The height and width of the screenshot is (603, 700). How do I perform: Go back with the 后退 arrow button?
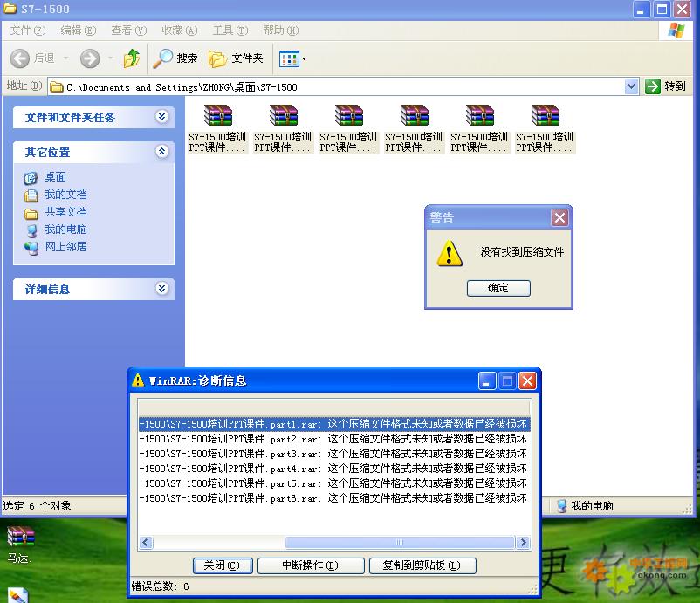tap(32, 58)
